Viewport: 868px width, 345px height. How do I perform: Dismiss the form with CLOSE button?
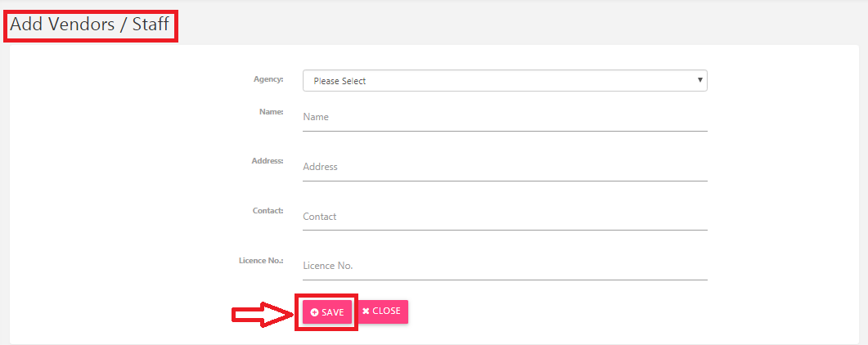(x=384, y=311)
